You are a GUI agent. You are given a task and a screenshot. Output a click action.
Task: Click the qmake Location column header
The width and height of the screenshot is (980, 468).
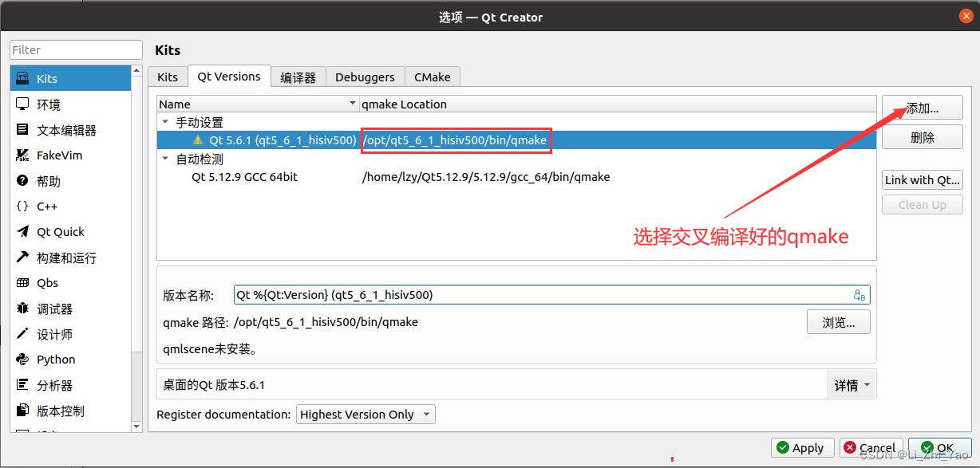click(x=618, y=104)
